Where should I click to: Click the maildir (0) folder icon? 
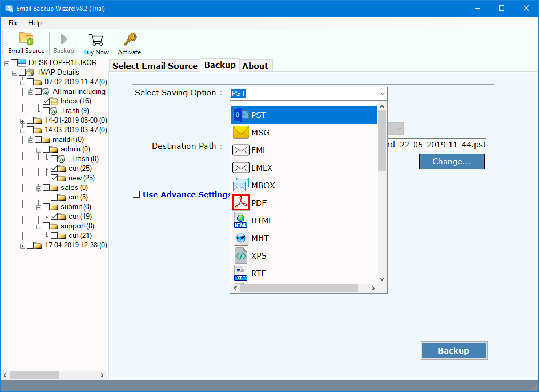[46, 140]
